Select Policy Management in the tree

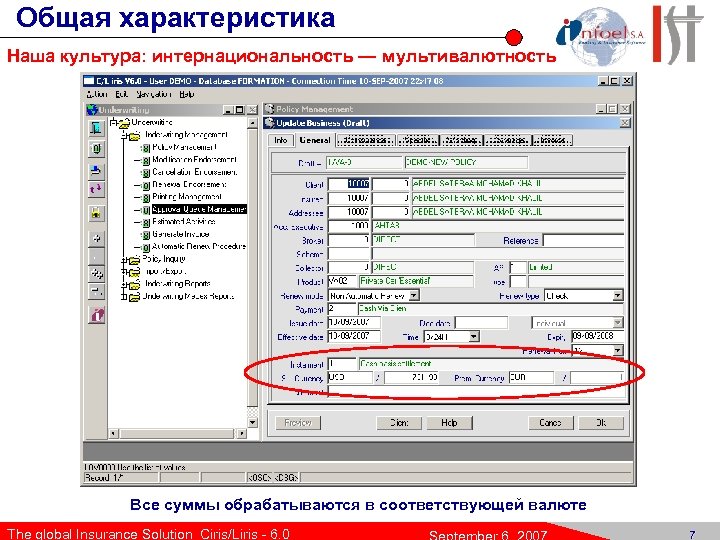point(184,147)
